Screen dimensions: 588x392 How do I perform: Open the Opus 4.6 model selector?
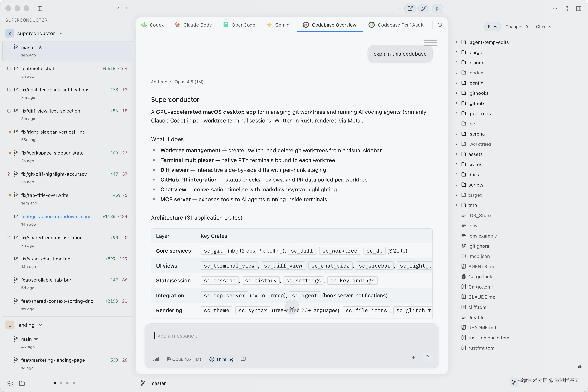click(183, 359)
